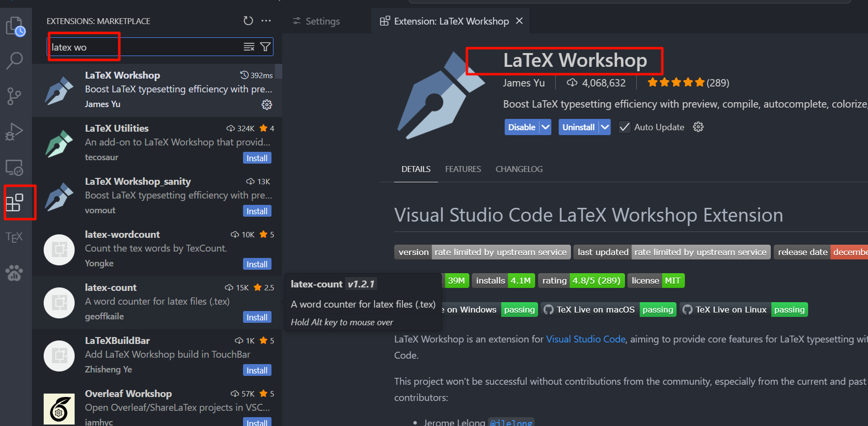Select the LaTeXBuildBar list entry
Image resolution: width=868 pixels, height=426 pixels.
[157, 355]
